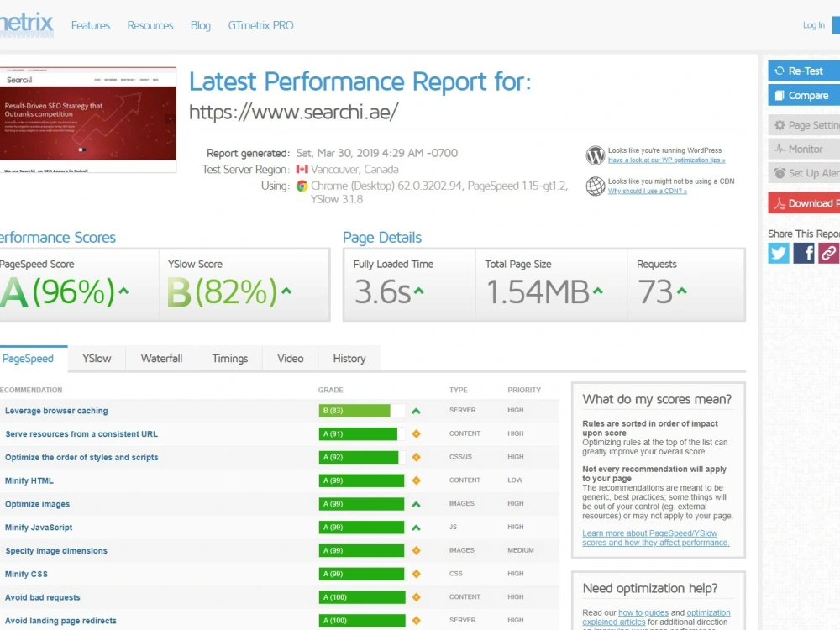Image resolution: width=840 pixels, height=630 pixels.
Task: Click the copy link share icon
Action: coord(828,253)
